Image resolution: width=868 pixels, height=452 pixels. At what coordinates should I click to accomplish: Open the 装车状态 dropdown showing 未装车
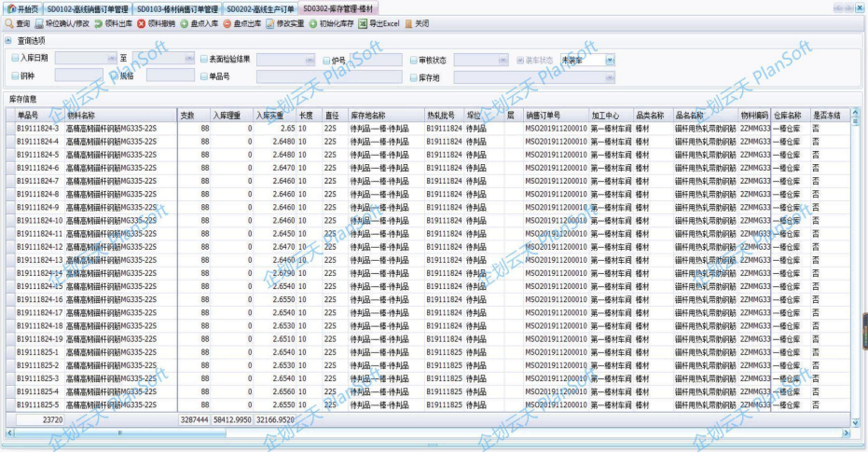(610, 60)
